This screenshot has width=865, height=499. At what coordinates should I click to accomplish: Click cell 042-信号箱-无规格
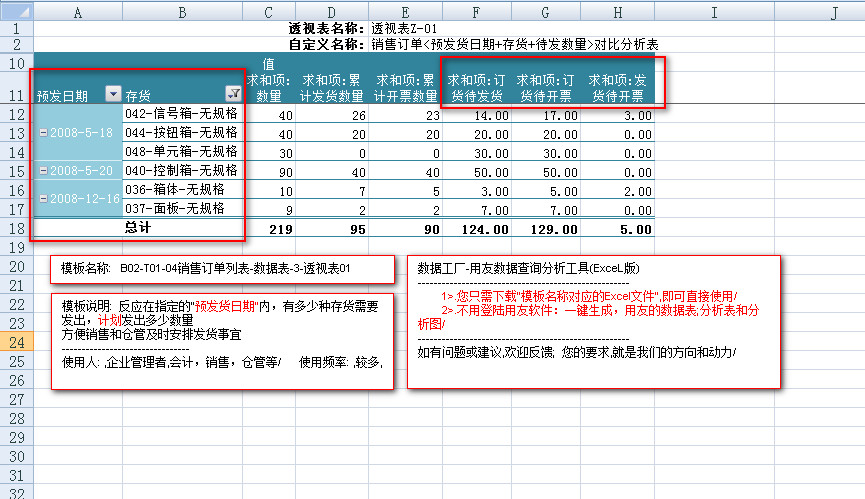click(181, 114)
